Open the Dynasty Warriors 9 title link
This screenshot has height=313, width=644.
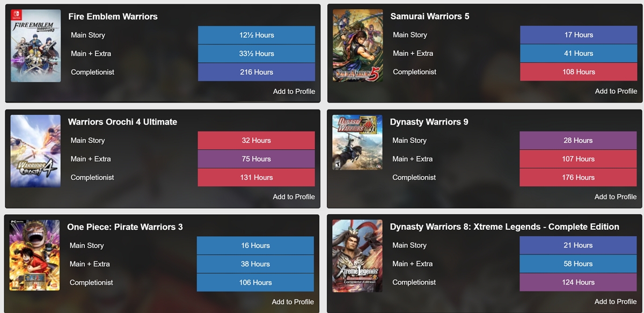(429, 122)
